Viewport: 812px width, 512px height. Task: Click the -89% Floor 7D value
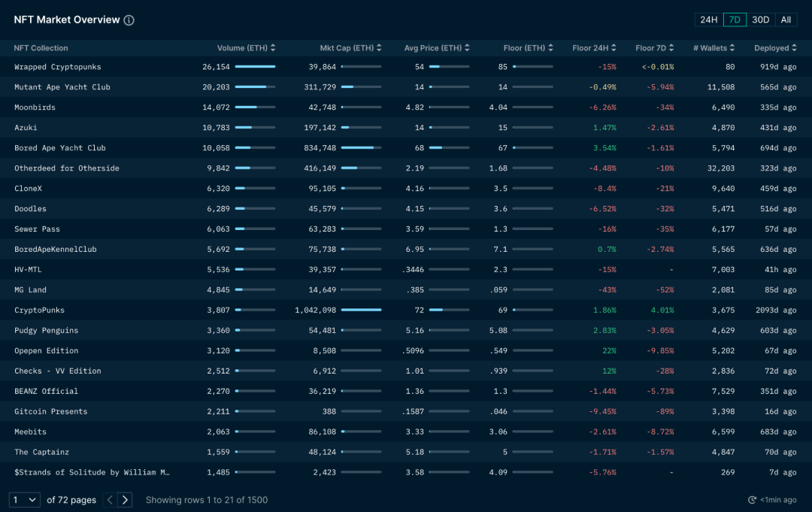665,411
